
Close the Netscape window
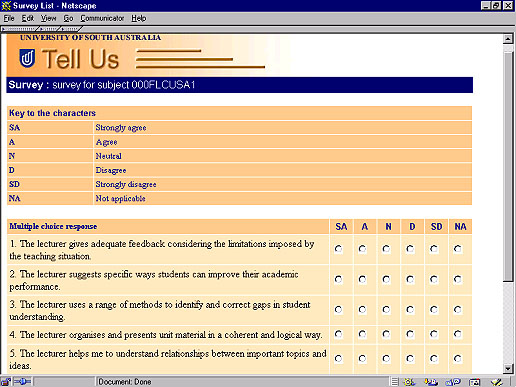coord(508,6)
